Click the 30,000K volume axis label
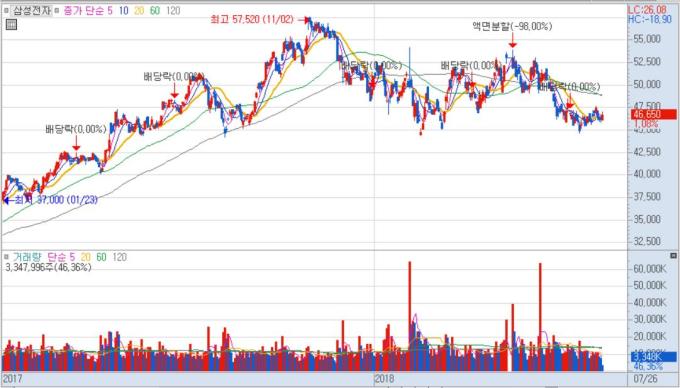This screenshot has width=680, height=388. 650,320
